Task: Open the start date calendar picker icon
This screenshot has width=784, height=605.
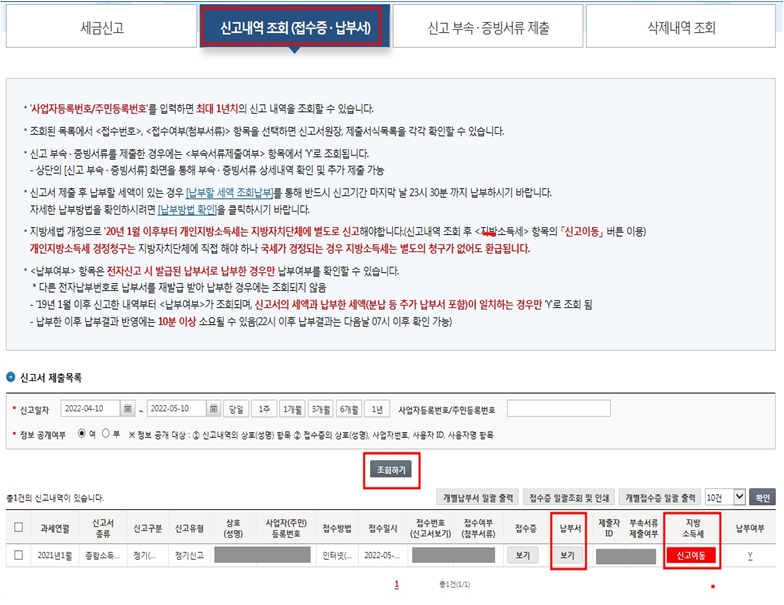Action: tap(128, 409)
